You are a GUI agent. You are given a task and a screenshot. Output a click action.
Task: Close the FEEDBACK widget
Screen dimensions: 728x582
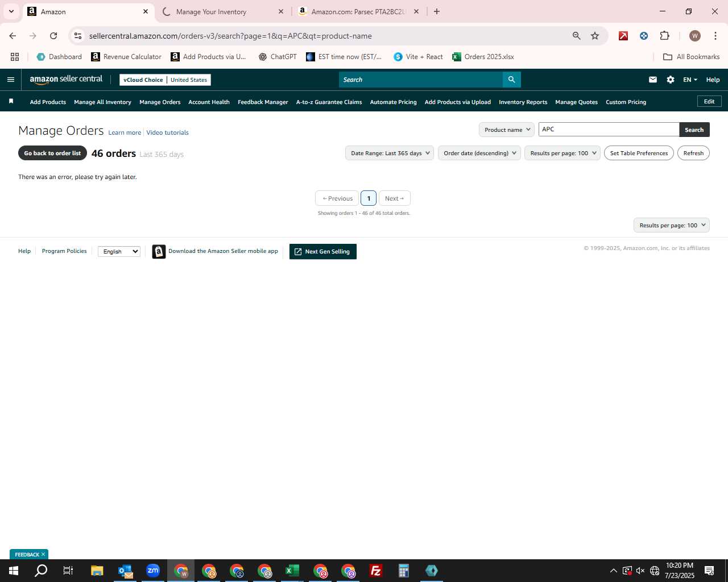[x=43, y=554]
